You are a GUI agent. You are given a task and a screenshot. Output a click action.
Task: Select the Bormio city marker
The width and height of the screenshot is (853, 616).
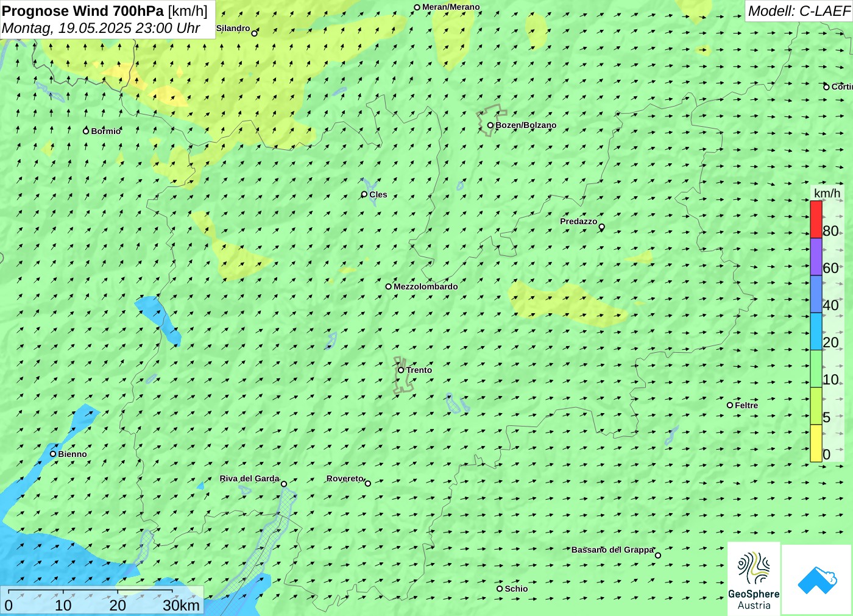tap(86, 131)
